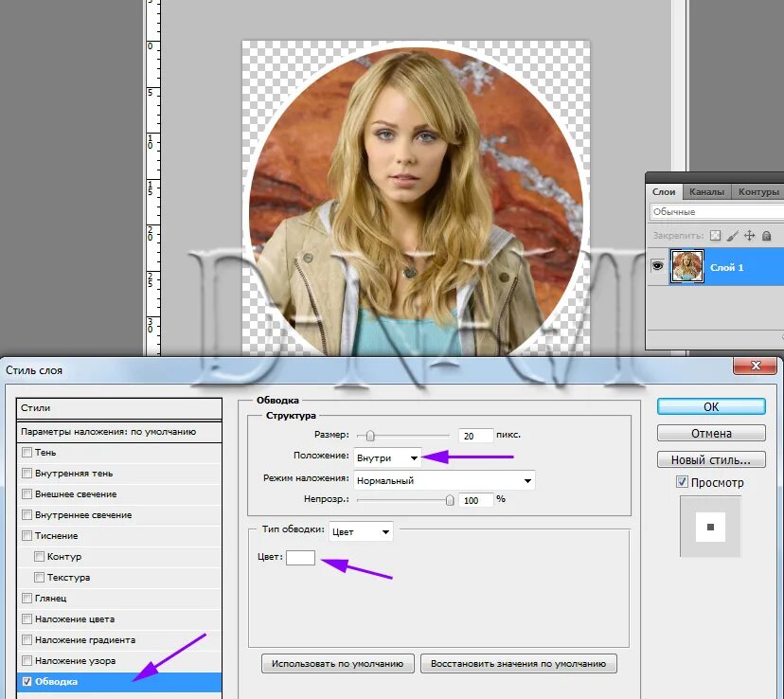Viewport: 784px width, 699px height.
Task: Select the Слой 1 layer name
Action: tap(726, 267)
